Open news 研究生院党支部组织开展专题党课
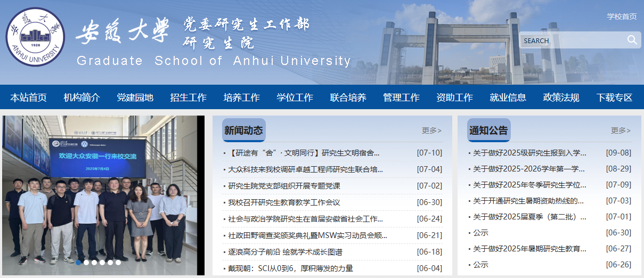 click(284, 186)
